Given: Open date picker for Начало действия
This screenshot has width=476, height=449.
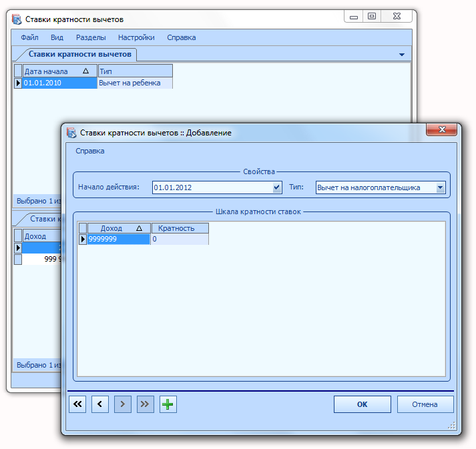Looking at the screenshot, I should 276,187.
